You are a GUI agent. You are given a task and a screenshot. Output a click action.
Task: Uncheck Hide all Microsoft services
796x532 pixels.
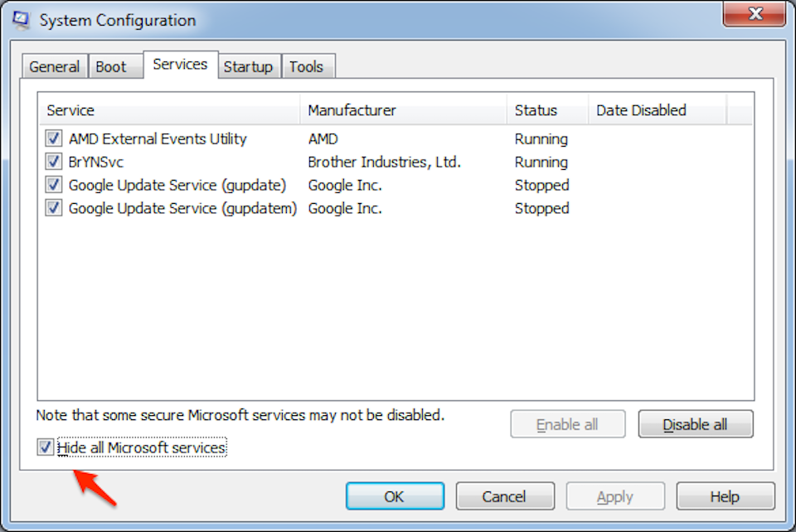[46, 448]
